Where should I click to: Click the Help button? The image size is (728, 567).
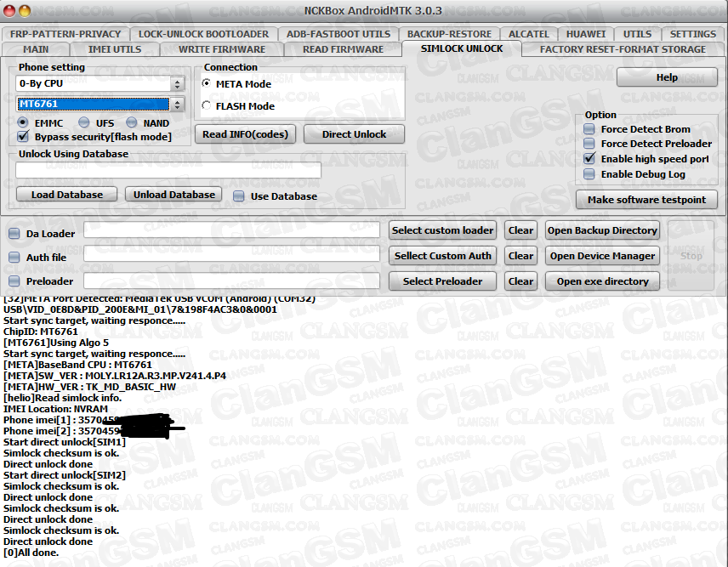pyautogui.click(x=667, y=77)
